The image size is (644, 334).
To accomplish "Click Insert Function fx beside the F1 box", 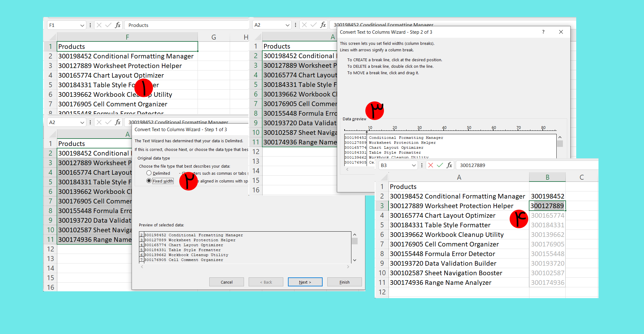I will pyautogui.click(x=118, y=25).
